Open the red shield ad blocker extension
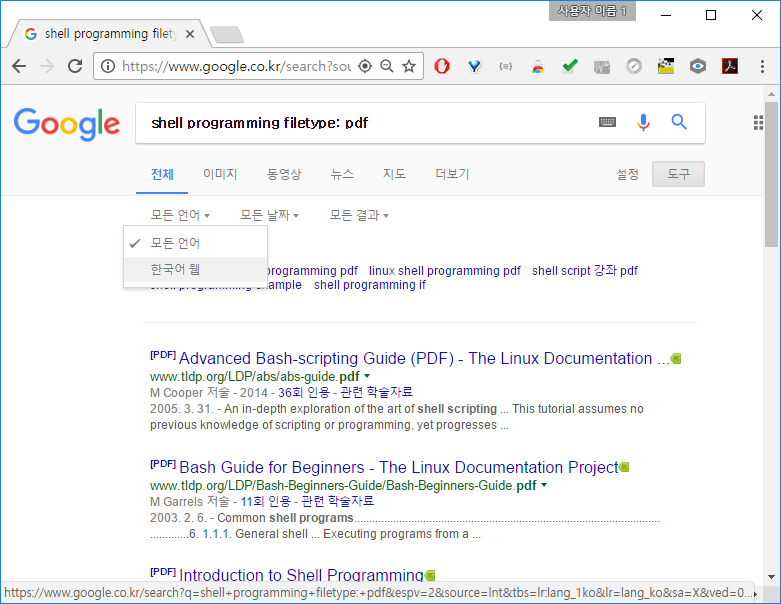Screen dimensions: 781x604 point(442,66)
